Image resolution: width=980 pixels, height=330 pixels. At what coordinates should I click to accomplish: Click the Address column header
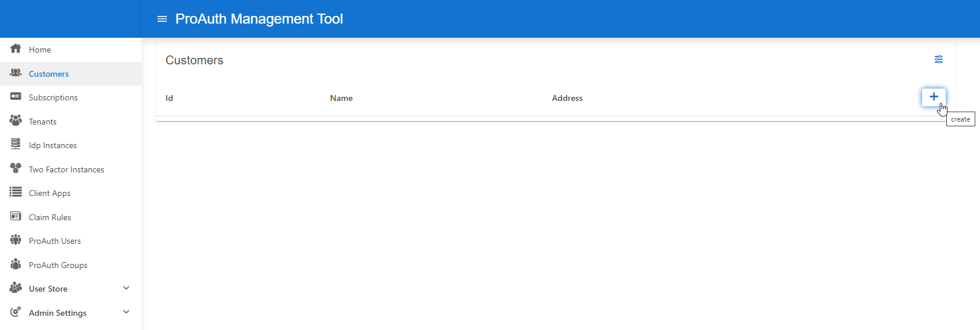point(567,98)
